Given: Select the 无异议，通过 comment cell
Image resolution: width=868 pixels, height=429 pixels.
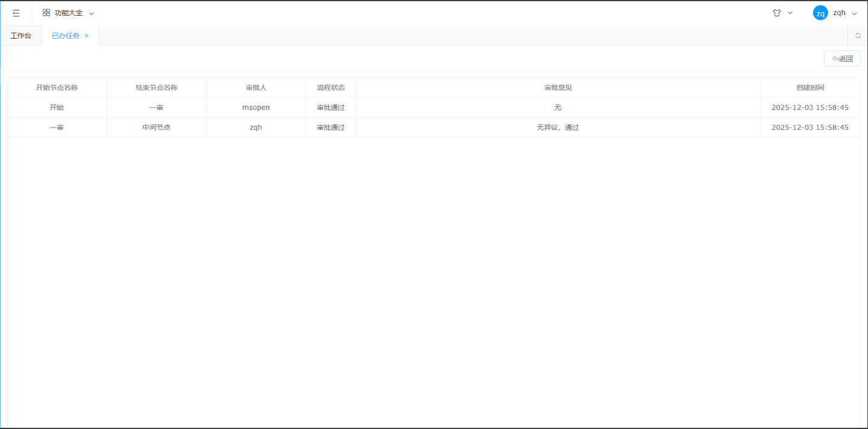Looking at the screenshot, I should (558, 127).
